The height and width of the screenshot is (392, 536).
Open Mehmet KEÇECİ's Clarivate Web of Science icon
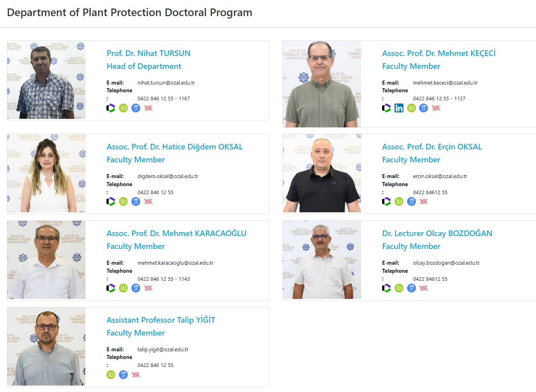(386, 108)
